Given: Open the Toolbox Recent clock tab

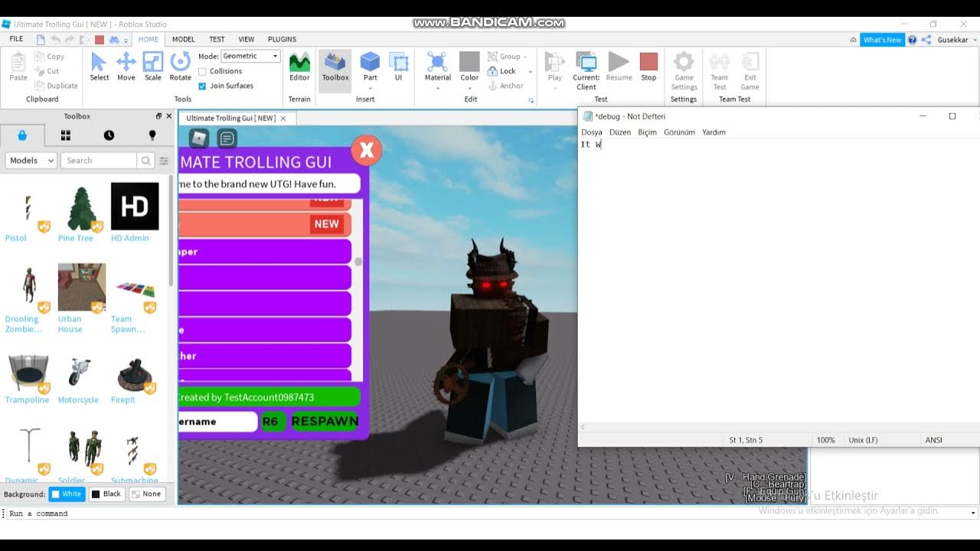Looking at the screenshot, I should [x=109, y=135].
